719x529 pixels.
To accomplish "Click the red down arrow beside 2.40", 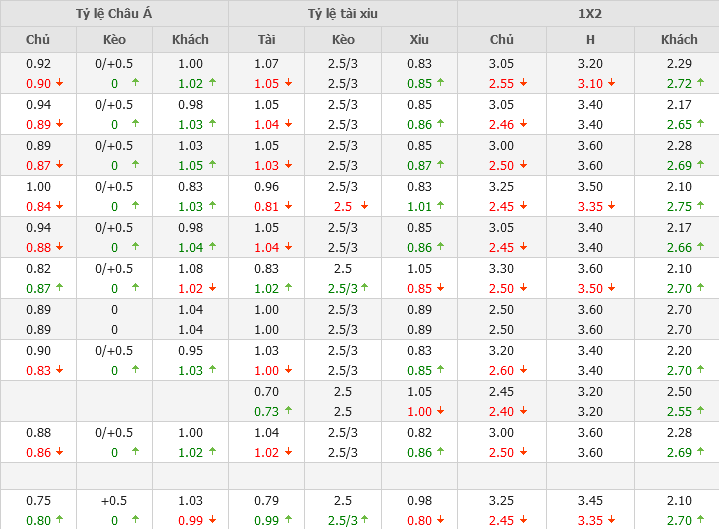I will point(523,412).
